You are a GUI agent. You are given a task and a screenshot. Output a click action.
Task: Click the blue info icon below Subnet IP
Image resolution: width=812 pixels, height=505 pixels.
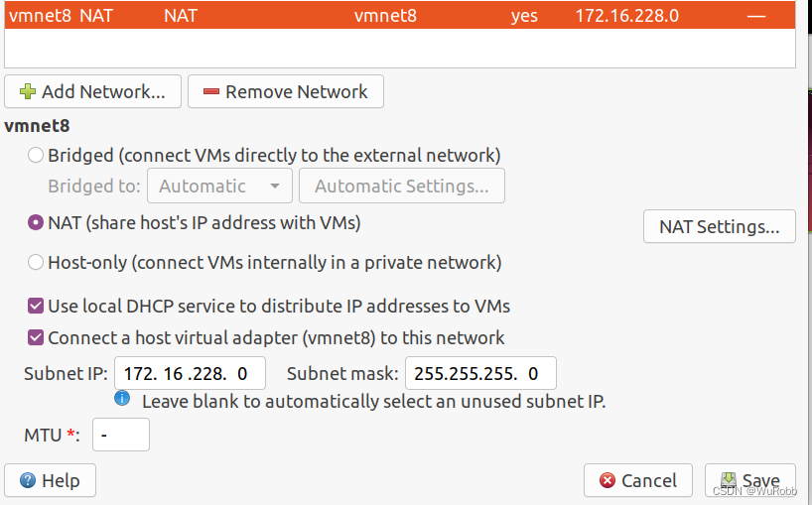[x=122, y=399]
